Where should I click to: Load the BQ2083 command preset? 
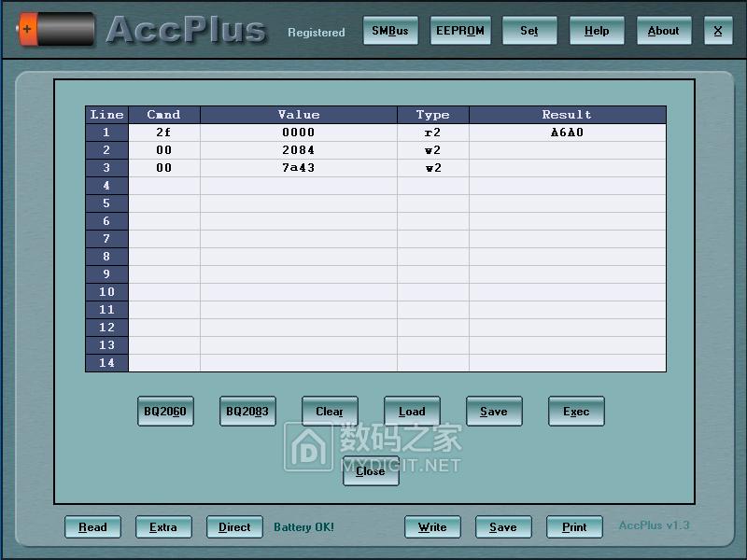[x=247, y=411]
